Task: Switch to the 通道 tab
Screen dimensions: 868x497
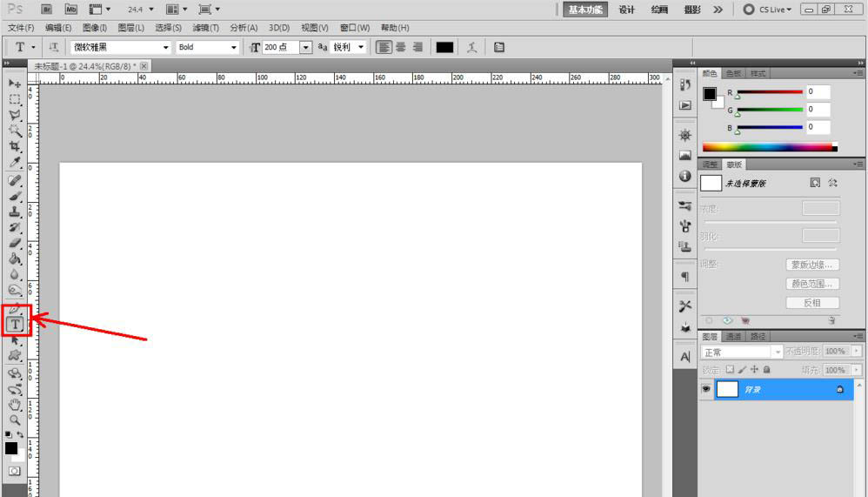Action: point(733,336)
